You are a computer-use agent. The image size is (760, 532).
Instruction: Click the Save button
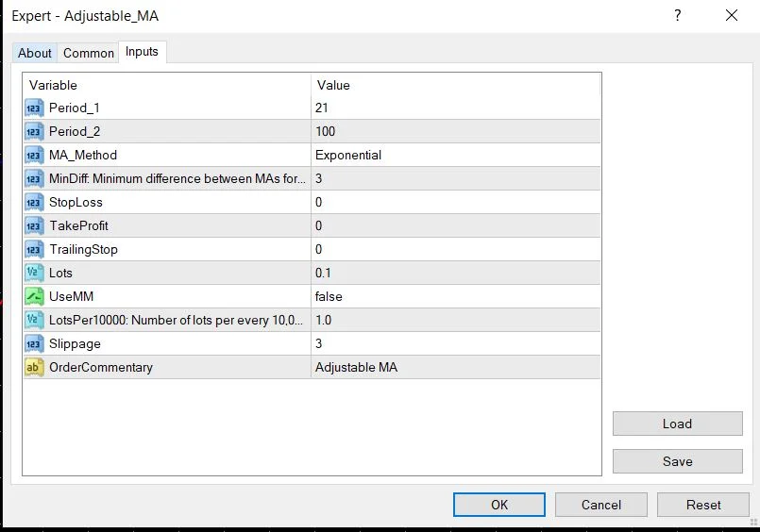(x=677, y=461)
